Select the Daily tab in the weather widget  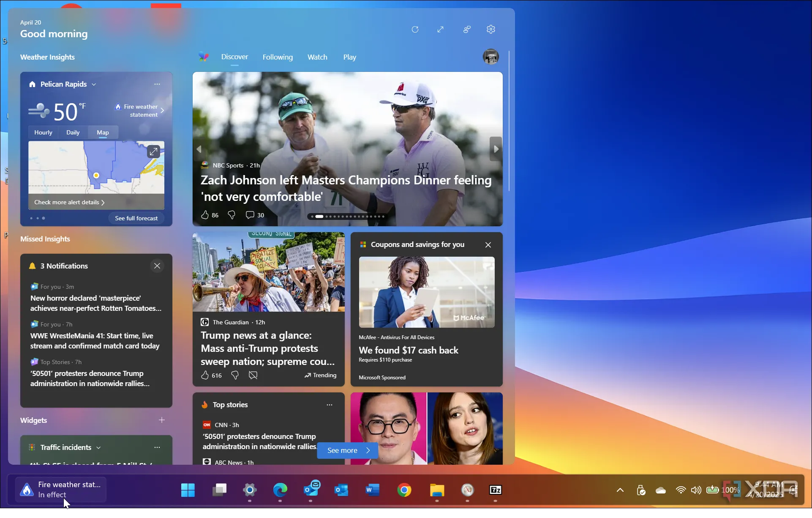(73, 132)
